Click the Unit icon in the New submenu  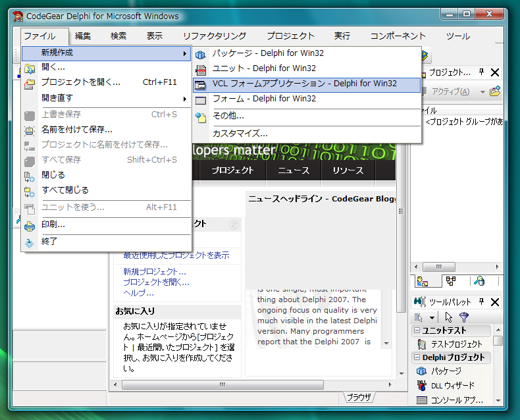tap(200, 70)
